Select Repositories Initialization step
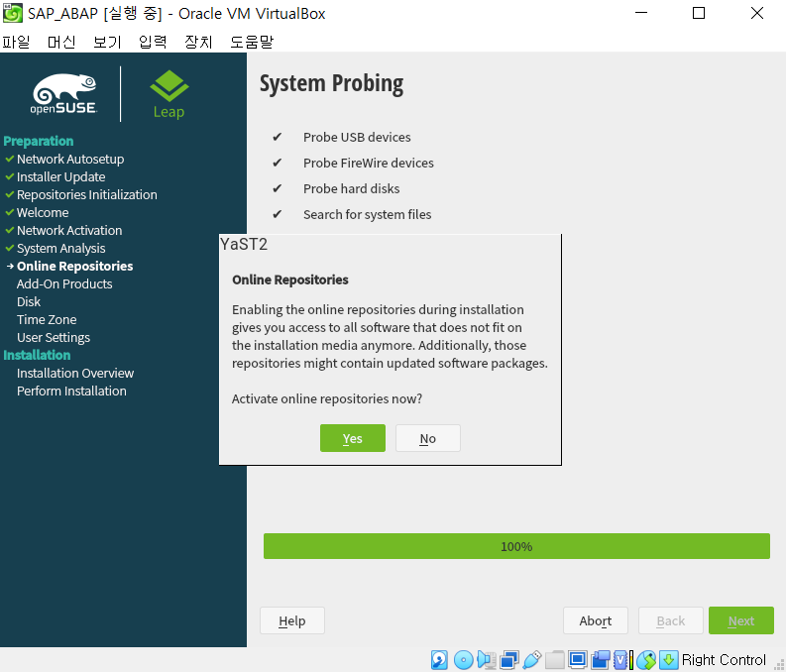This screenshot has width=786, height=672. coord(86,194)
